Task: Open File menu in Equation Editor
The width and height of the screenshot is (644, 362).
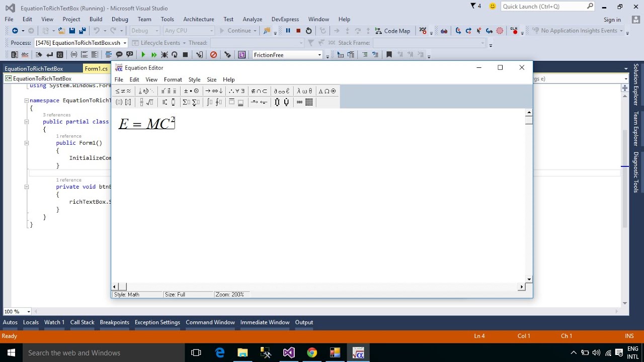Action: tap(119, 79)
